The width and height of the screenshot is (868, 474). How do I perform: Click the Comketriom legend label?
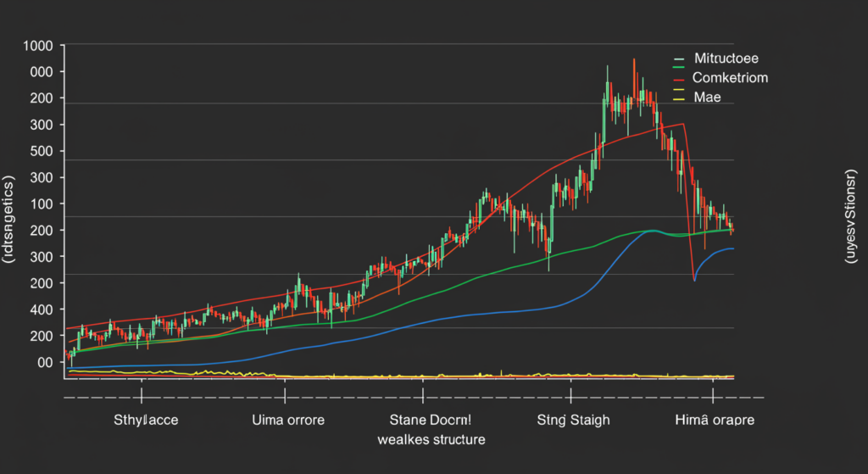730,78
